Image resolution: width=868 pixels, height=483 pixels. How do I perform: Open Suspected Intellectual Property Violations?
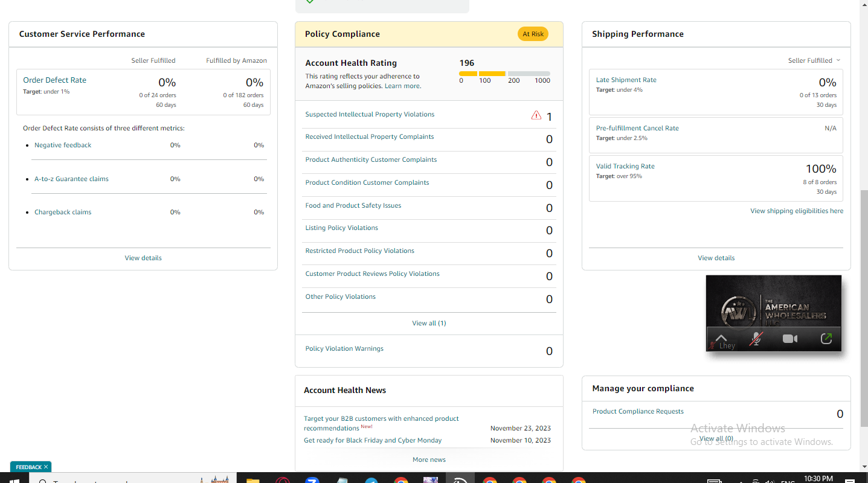370,114
